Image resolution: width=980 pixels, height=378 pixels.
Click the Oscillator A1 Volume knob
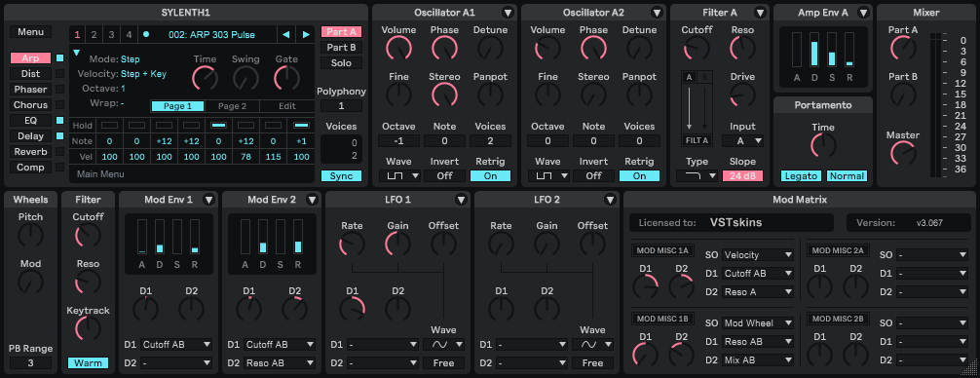pyautogui.click(x=398, y=48)
